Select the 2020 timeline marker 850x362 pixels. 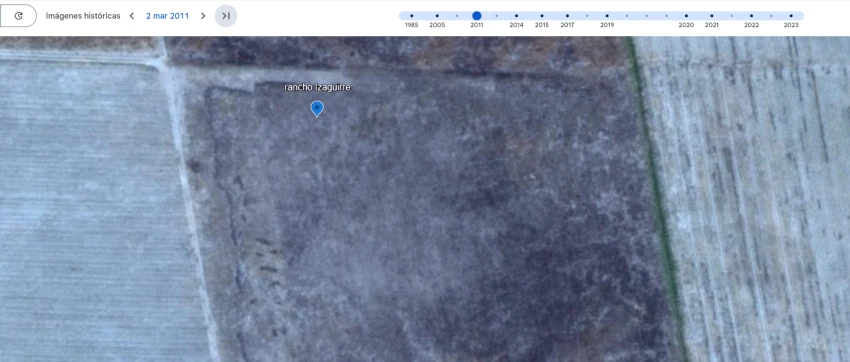pyautogui.click(x=686, y=16)
